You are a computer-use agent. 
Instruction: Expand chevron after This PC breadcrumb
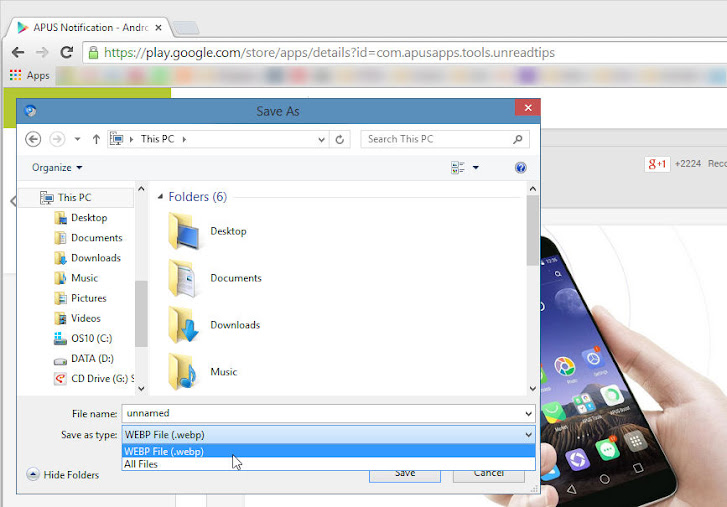[x=184, y=139]
